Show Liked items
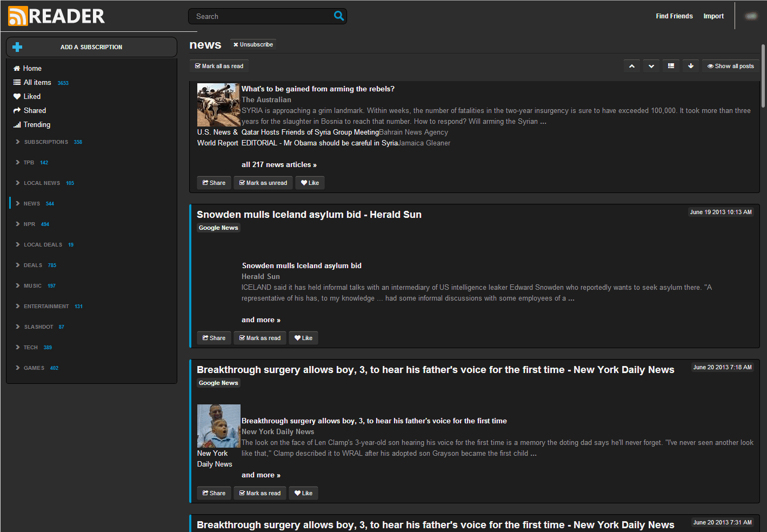Viewport: 767px width, 532px height. tap(27, 96)
